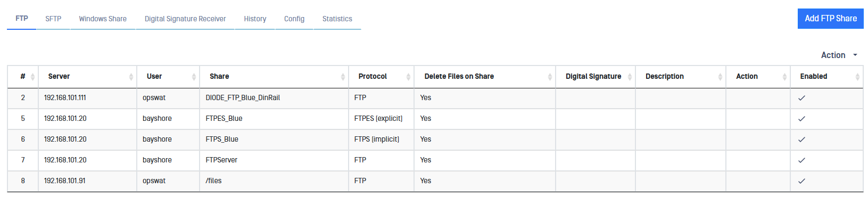Click the Share column sort icon
The height and width of the screenshot is (213, 868).
coord(343,77)
